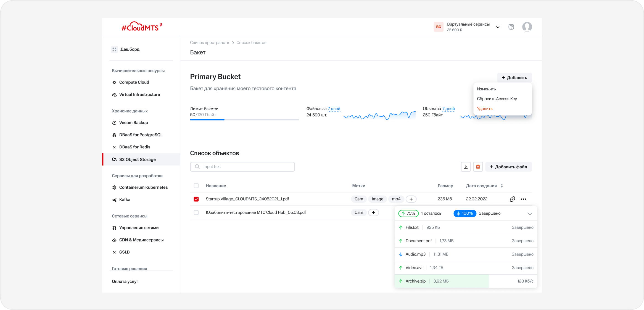
Task: Select Сбросить Access Key menu item
Action: coord(497,99)
